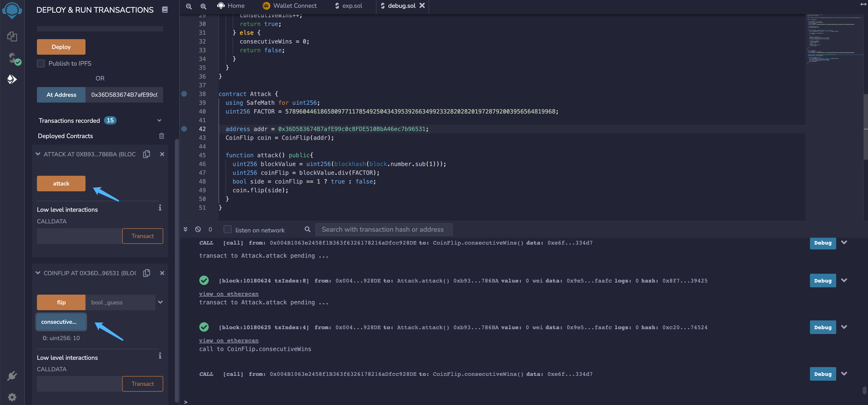Viewport: 868px width, 405px height.
Task: Zoom in the editor font
Action: click(x=204, y=6)
